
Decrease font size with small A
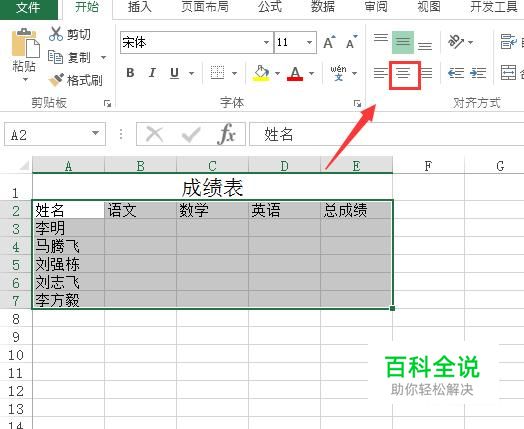(x=351, y=42)
